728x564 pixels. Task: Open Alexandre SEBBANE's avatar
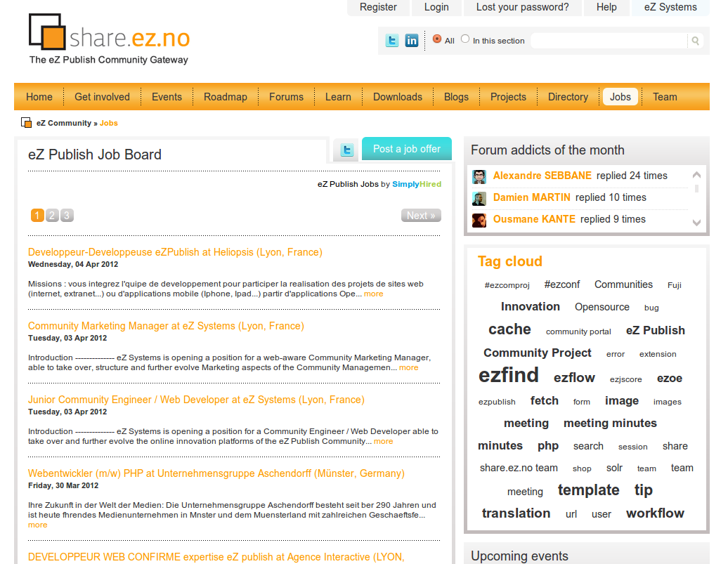[x=479, y=176]
